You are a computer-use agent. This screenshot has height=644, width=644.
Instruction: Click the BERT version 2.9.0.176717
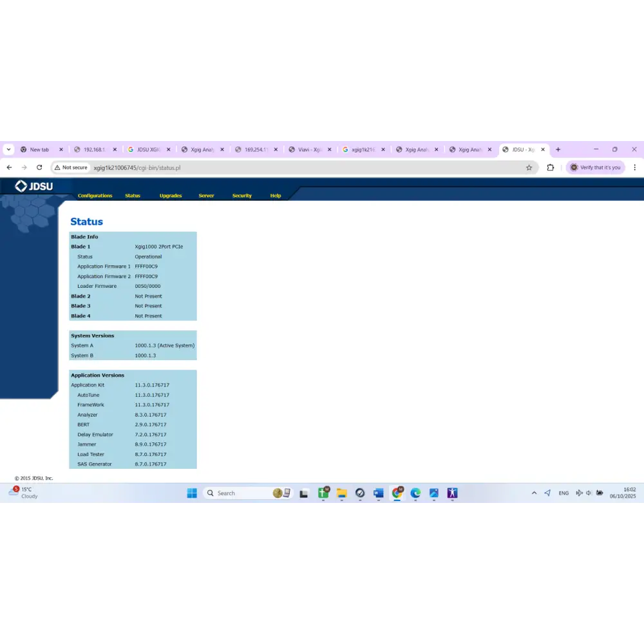[150, 424]
